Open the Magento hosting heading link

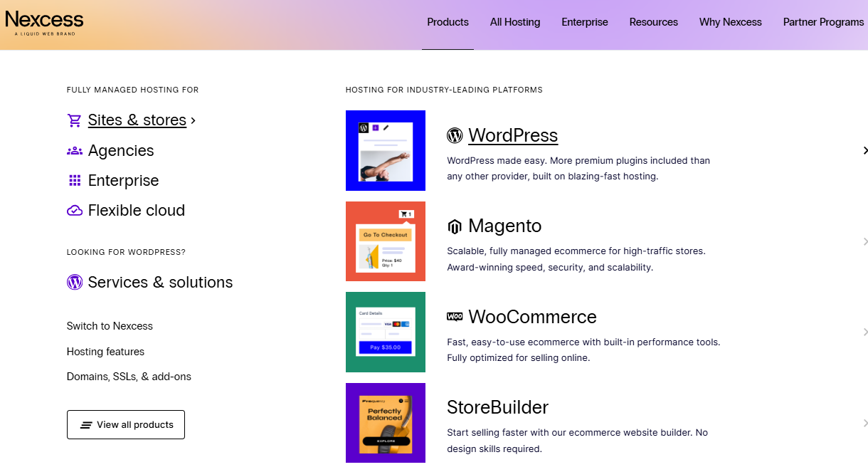point(505,226)
